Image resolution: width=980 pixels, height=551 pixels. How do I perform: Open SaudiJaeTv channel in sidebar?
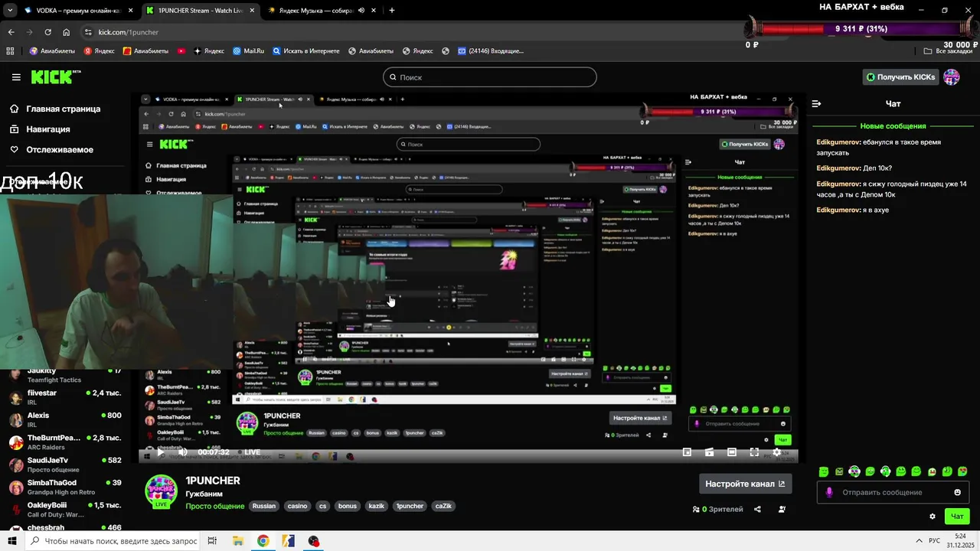[64, 465]
